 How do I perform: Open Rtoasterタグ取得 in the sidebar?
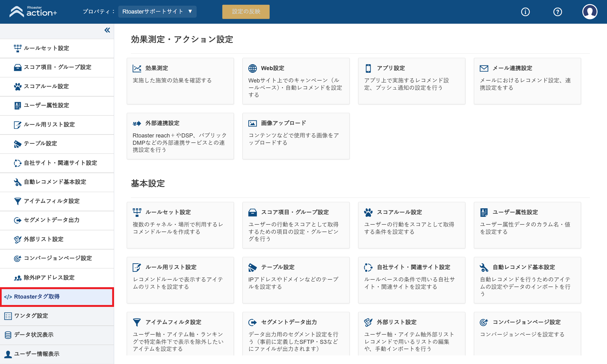tap(57, 297)
